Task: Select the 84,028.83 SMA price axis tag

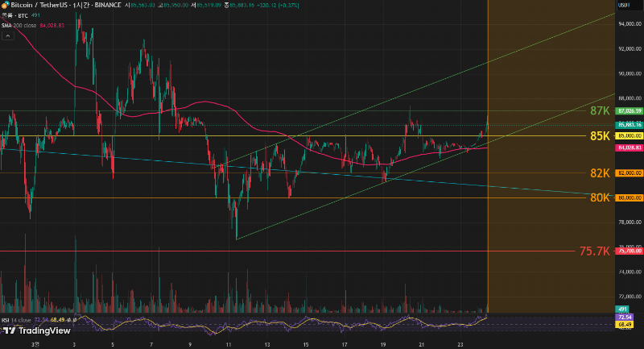Action: click(x=628, y=148)
